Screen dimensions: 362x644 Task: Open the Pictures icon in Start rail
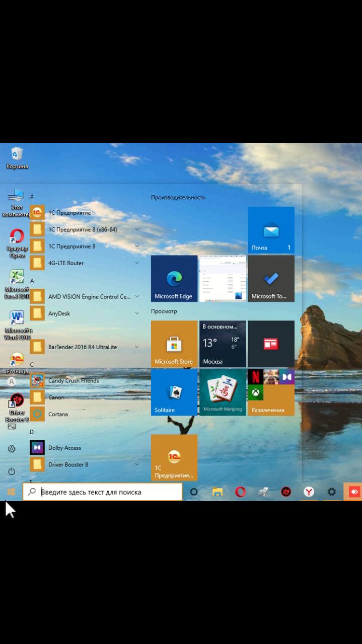point(12,426)
